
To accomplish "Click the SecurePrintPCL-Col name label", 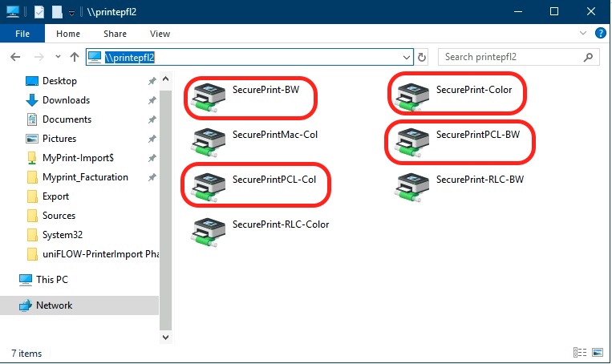I will (274, 180).
